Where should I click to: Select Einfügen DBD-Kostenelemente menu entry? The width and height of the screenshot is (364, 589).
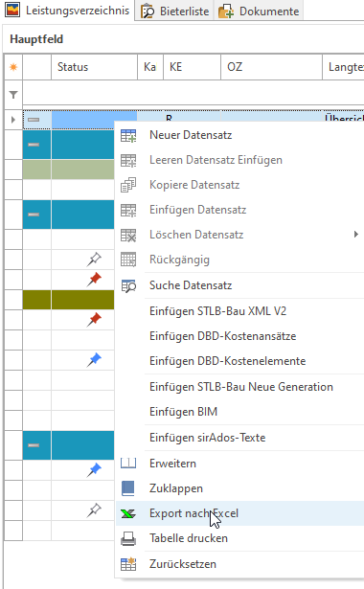(228, 361)
